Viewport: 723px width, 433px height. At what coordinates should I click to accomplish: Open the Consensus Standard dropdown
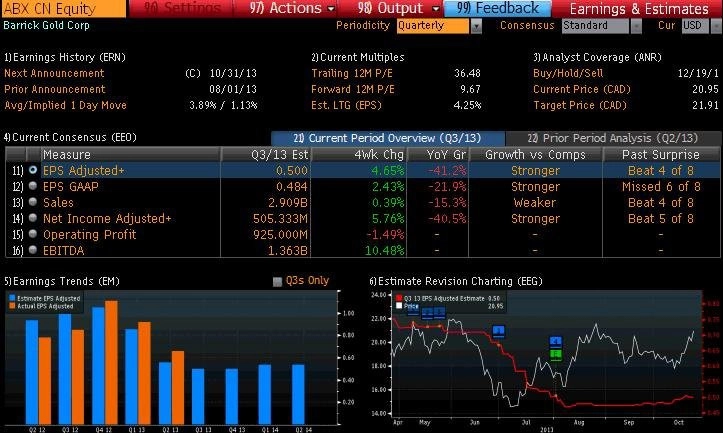(x=595, y=25)
